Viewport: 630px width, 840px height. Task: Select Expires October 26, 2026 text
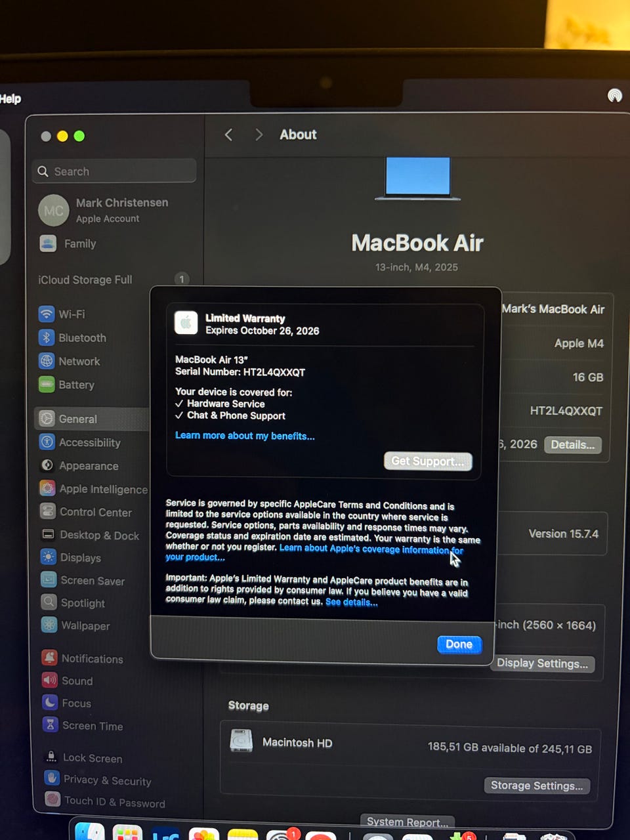tap(262, 331)
